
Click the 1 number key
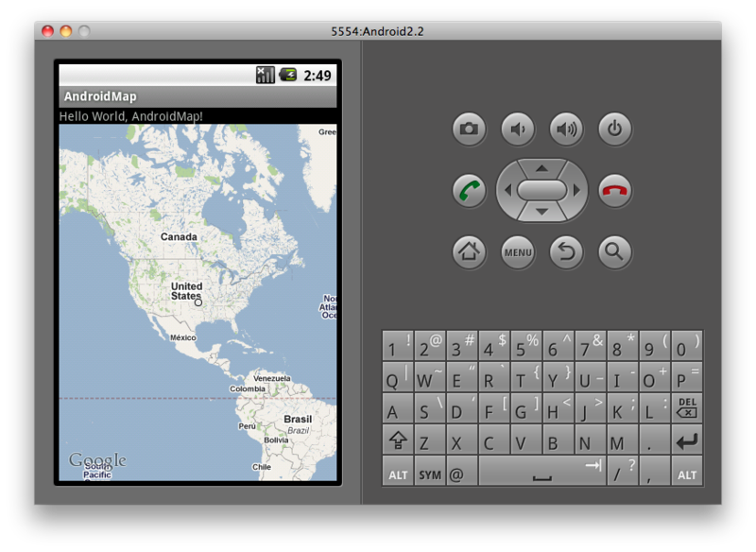pos(398,345)
